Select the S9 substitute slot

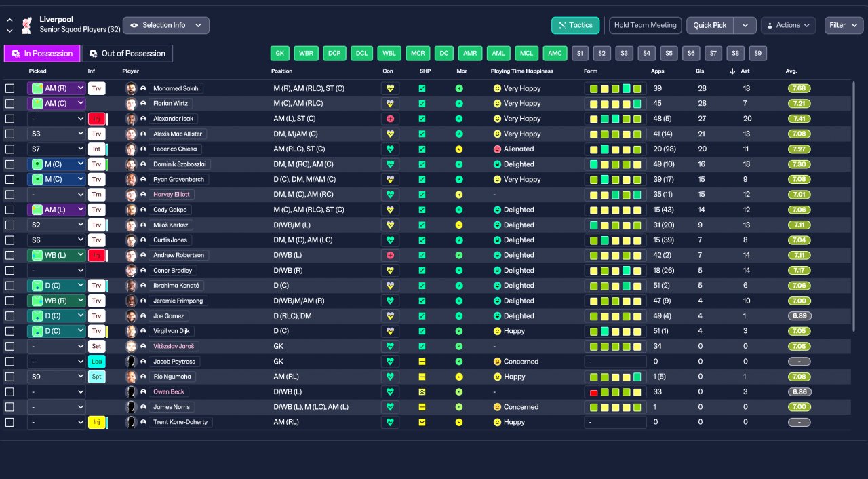tap(758, 54)
